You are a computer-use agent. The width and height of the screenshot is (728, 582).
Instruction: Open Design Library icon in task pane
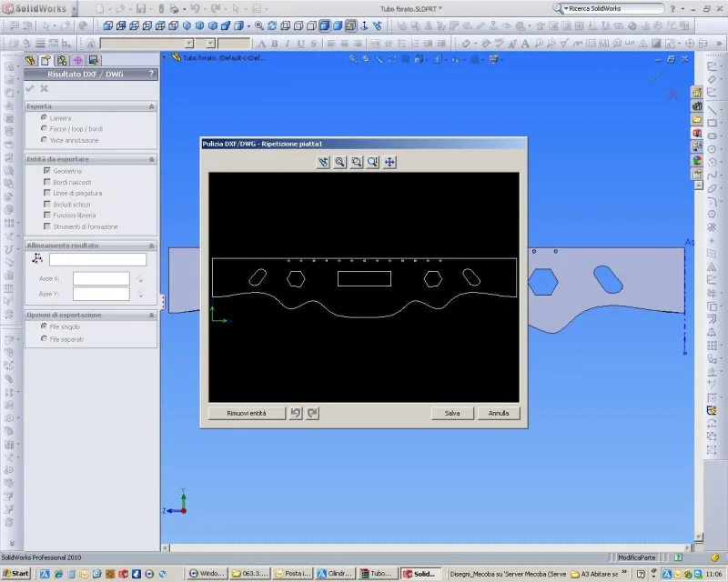click(x=697, y=106)
